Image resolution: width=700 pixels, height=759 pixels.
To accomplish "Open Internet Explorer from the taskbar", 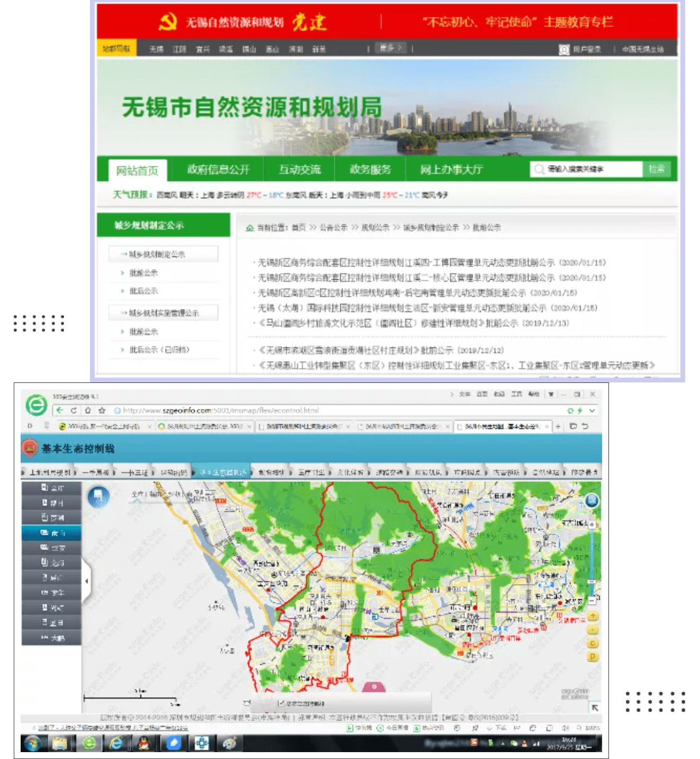I will 116,743.
